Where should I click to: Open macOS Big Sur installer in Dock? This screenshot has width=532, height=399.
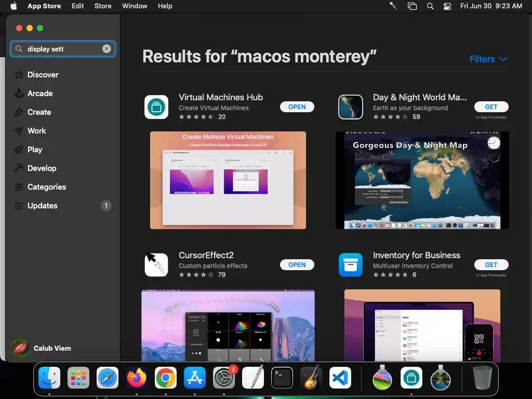pyautogui.click(x=441, y=378)
